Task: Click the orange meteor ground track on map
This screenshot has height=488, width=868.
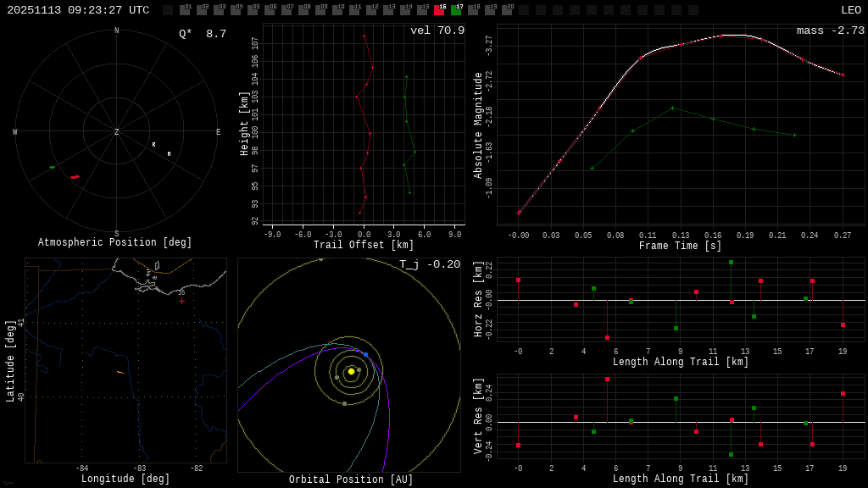Action: click(120, 373)
